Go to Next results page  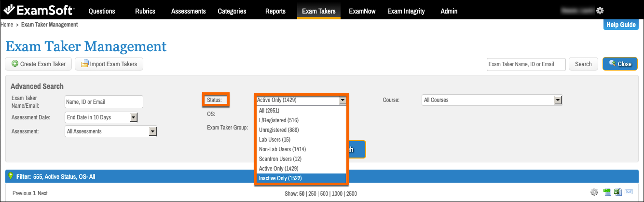click(43, 193)
